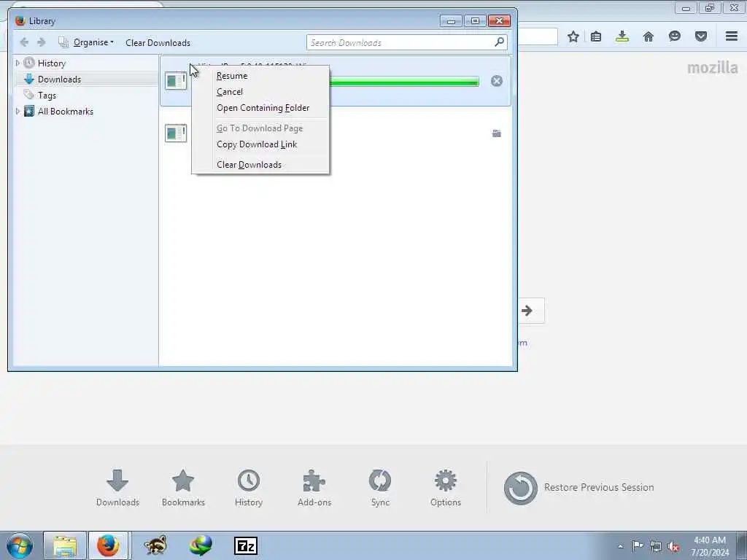Click the green download progress bar
Image resolution: width=747 pixels, height=560 pixels.
(x=404, y=82)
